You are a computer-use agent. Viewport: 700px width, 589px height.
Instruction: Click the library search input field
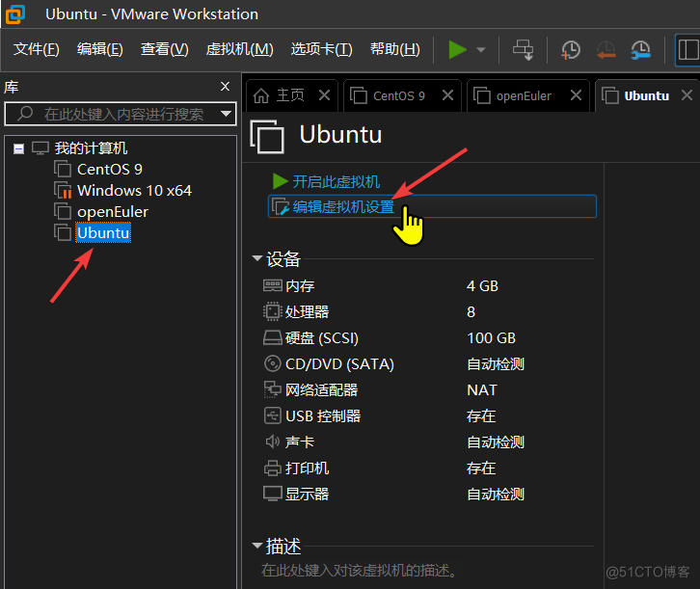tap(121, 114)
